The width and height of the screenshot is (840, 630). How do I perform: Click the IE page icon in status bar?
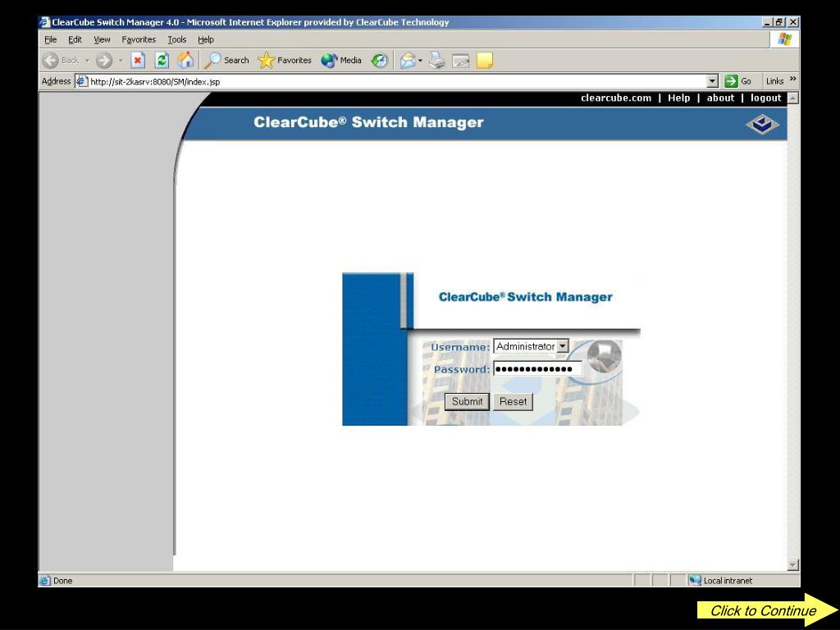[x=45, y=581]
